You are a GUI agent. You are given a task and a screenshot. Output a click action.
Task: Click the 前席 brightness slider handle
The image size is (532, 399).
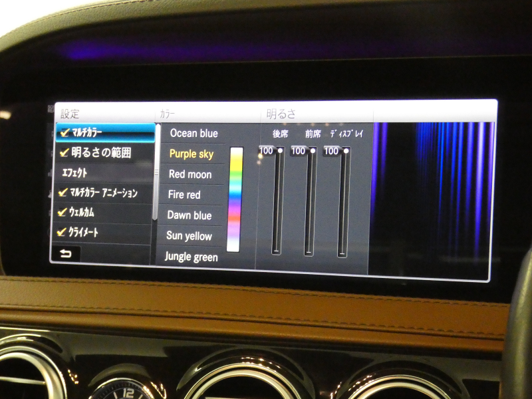click(x=313, y=151)
